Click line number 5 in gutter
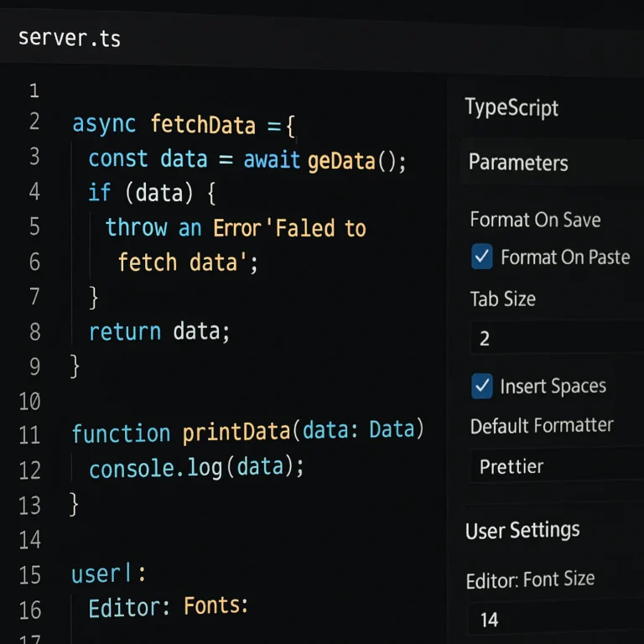The width and height of the screenshot is (644, 644). pyautogui.click(x=34, y=226)
